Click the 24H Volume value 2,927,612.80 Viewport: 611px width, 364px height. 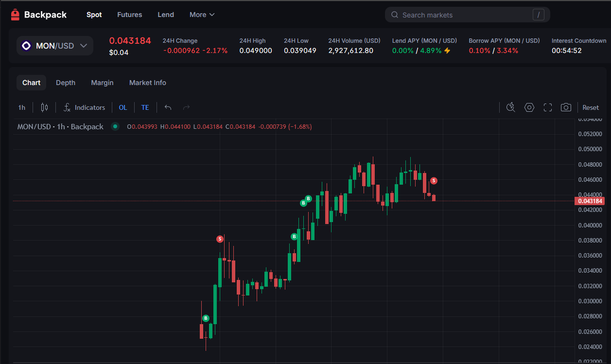point(351,50)
